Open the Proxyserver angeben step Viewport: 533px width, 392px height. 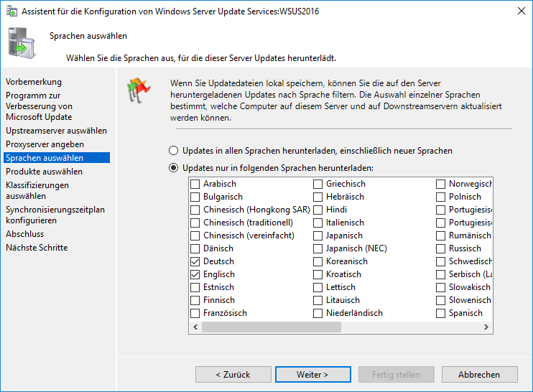(x=45, y=144)
